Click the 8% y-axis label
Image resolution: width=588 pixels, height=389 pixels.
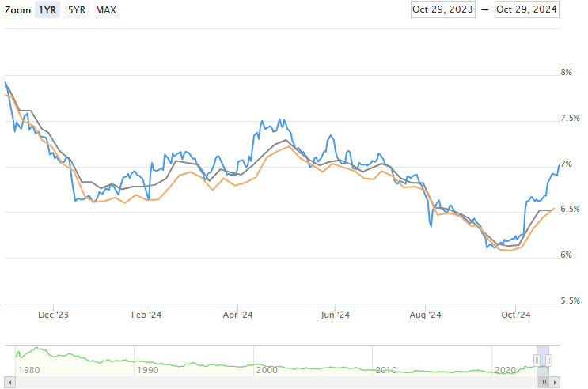[x=567, y=72]
